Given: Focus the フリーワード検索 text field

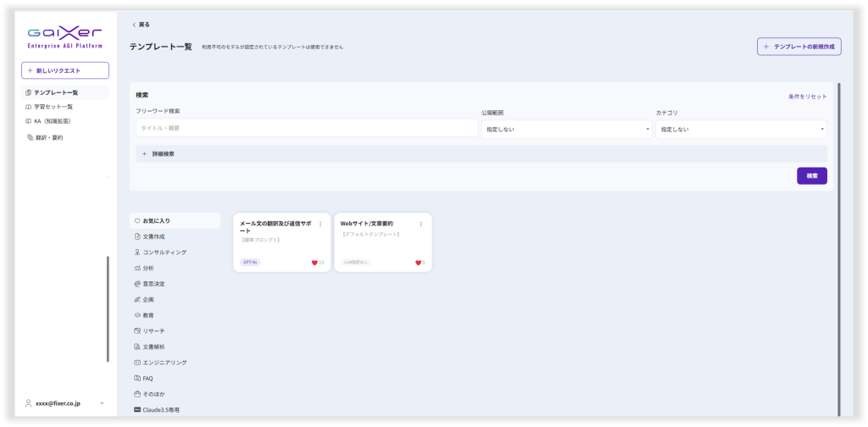Looking at the screenshot, I should pyautogui.click(x=307, y=128).
